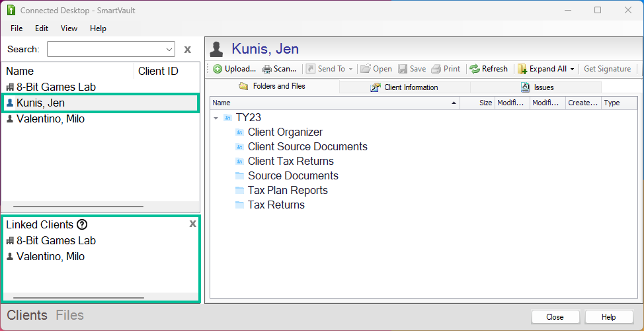Click the Linked Clients horizontal scrollbar
644x331 pixels.
pos(79,298)
